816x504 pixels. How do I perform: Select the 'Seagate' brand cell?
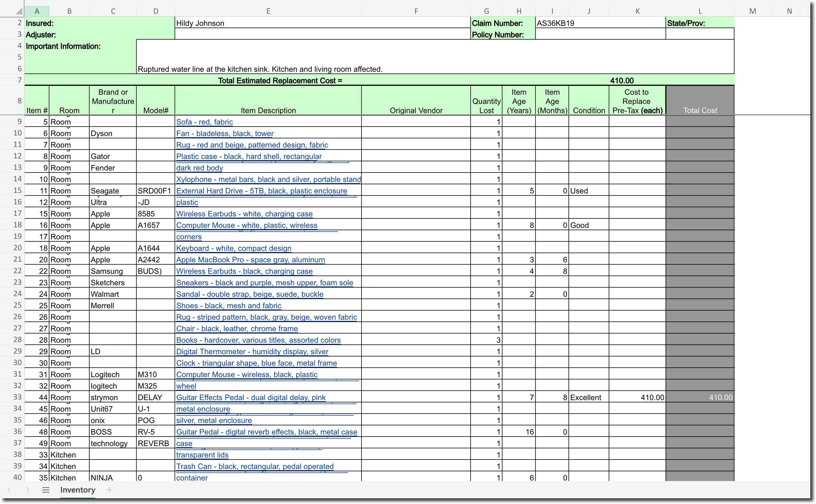point(113,191)
